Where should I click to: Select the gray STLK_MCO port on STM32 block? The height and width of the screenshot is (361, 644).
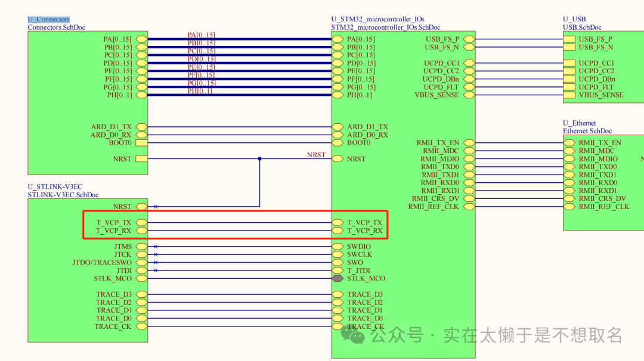[338, 278]
